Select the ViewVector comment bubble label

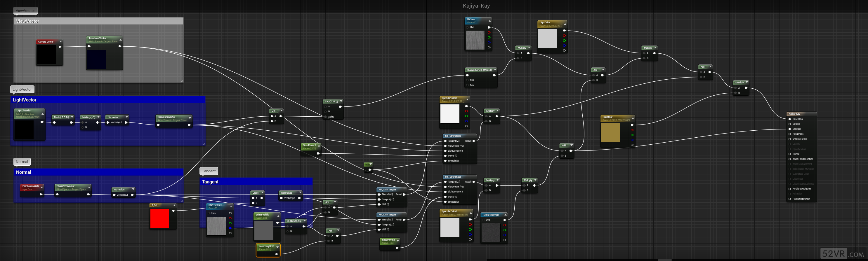[x=25, y=10]
